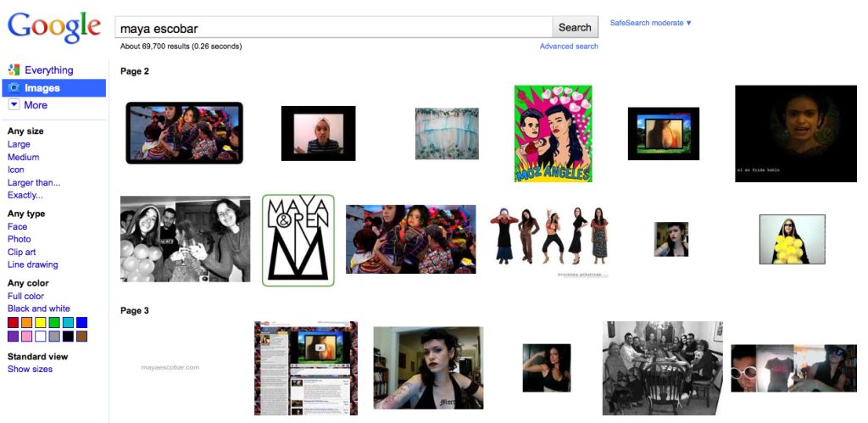Viewport: 868px width, 423px height.
Task: Pick the pink color swatch
Action: [26, 336]
